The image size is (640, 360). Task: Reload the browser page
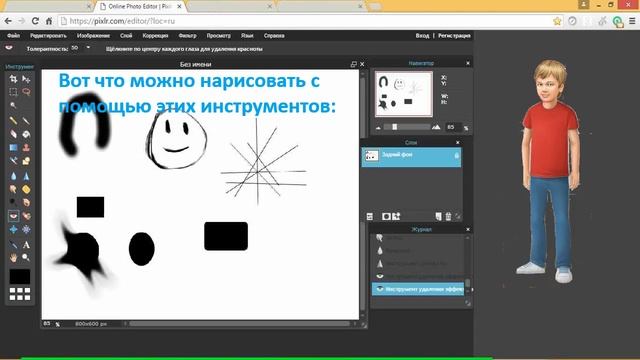click(x=35, y=21)
